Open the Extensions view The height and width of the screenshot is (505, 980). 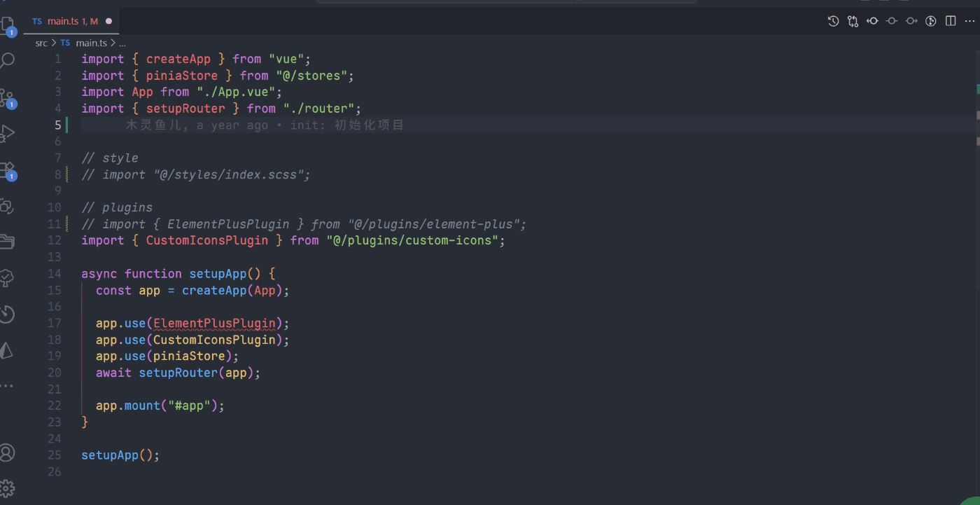click(x=7, y=170)
